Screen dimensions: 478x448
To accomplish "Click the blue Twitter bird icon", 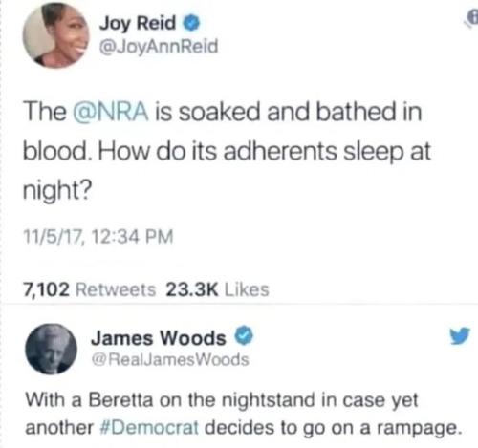I will (x=460, y=335).
